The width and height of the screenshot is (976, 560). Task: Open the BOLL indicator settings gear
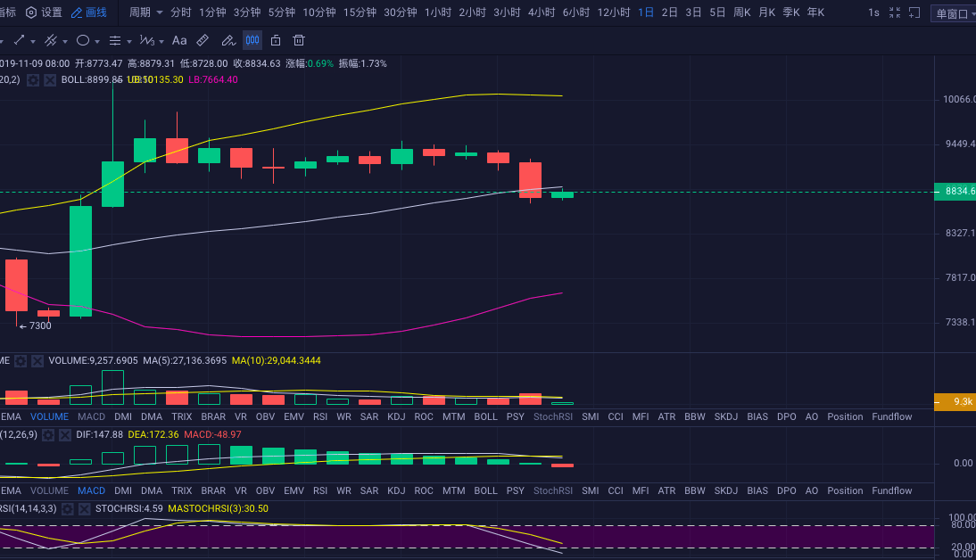33,79
